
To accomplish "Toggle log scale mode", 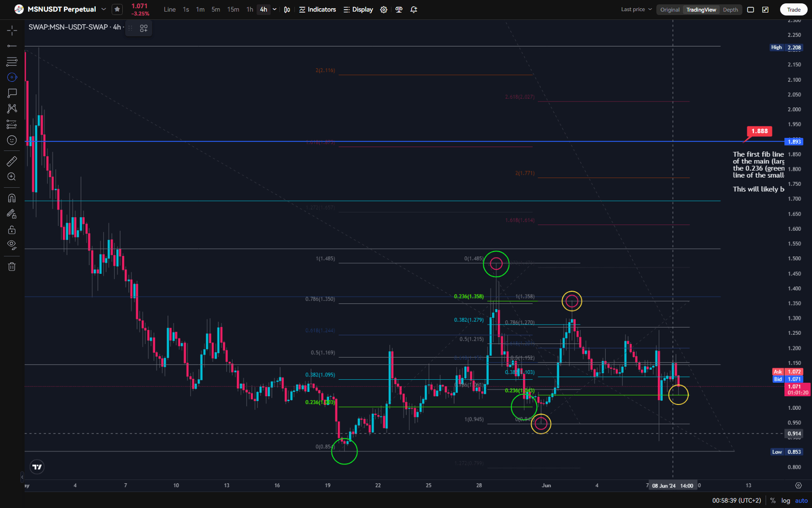I will [786, 501].
